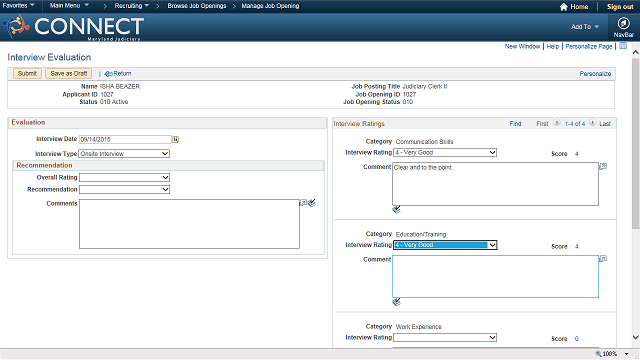
Task: Click Personalize Page link
Action: click(589, 47)
